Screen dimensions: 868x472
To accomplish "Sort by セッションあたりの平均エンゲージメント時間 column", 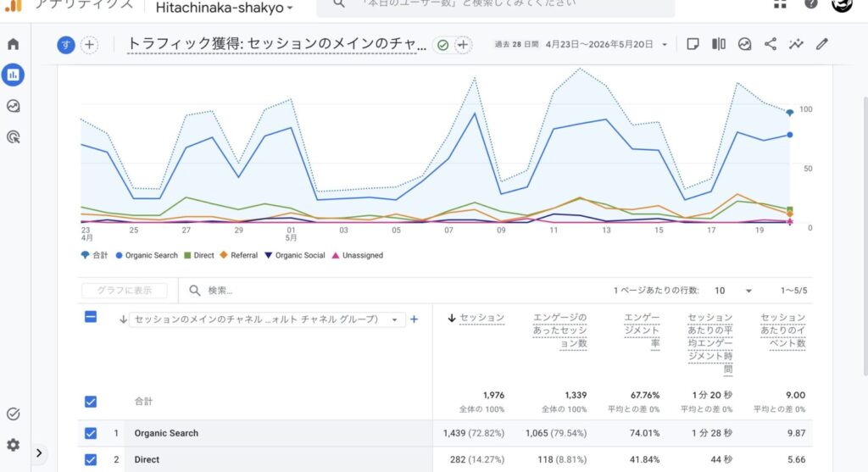I will click(x=709, y=343).
